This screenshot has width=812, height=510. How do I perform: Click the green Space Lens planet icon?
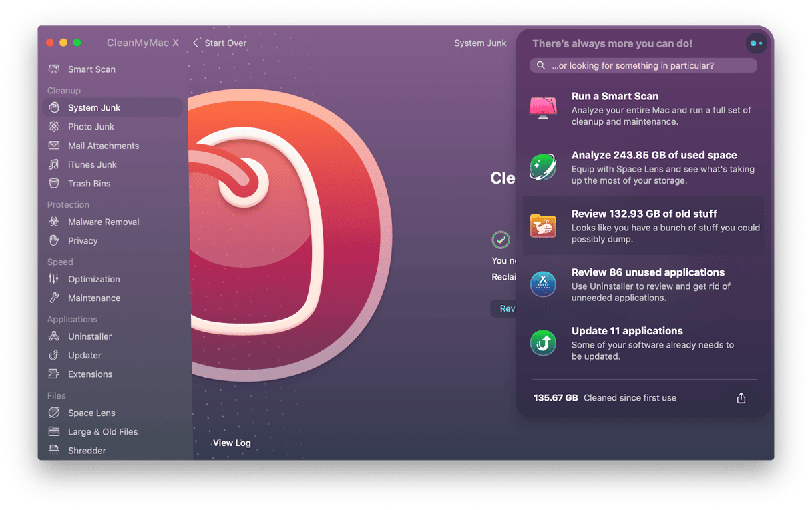point(543,167)
